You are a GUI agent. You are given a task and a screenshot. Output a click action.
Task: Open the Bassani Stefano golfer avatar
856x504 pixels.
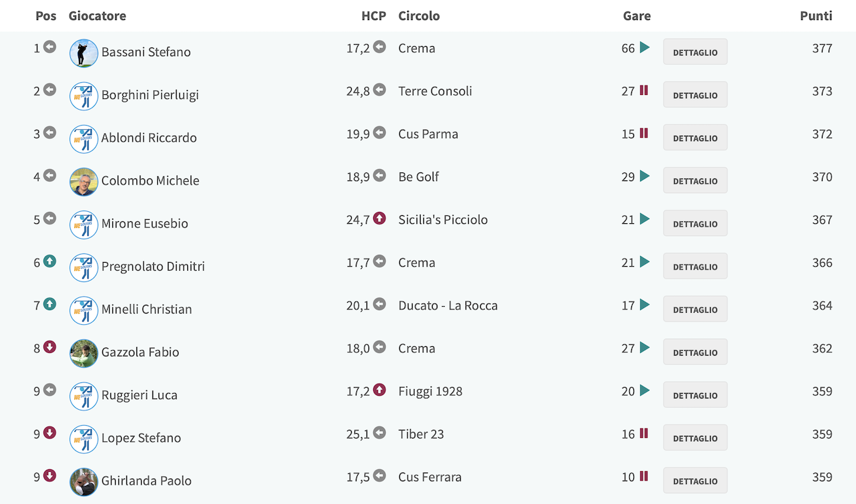(x=84, y=53)
